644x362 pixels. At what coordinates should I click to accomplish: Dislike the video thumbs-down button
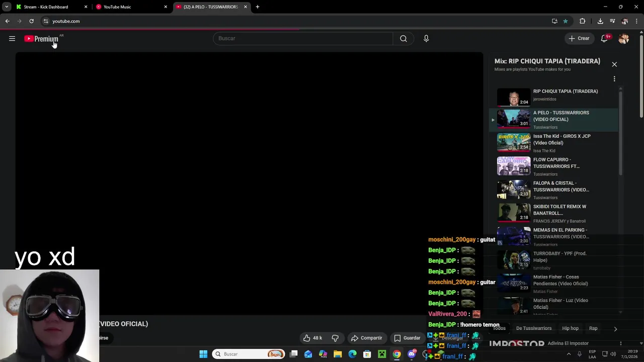click(x=335, y=338)
